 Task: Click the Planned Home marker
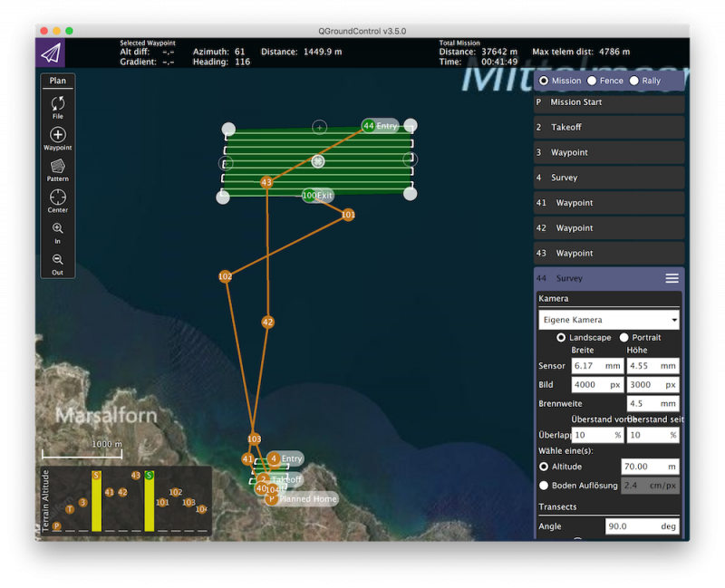point(302,499)
